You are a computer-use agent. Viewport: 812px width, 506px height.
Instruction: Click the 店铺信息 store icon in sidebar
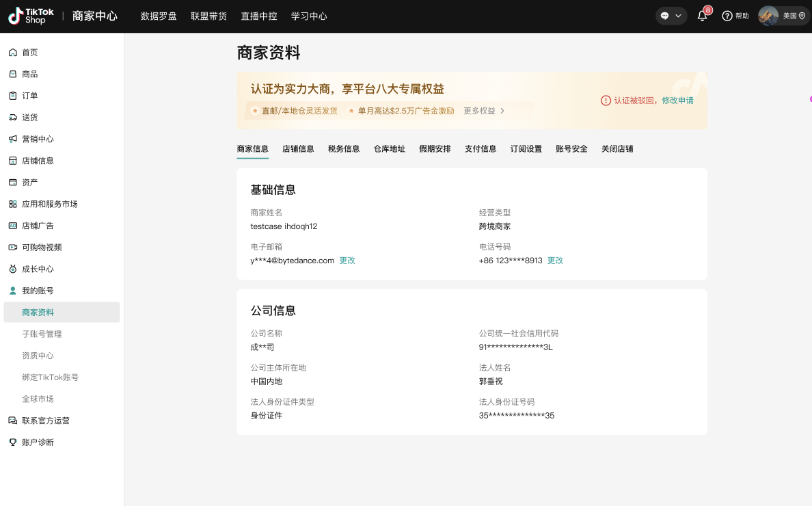tap(13, 161)
